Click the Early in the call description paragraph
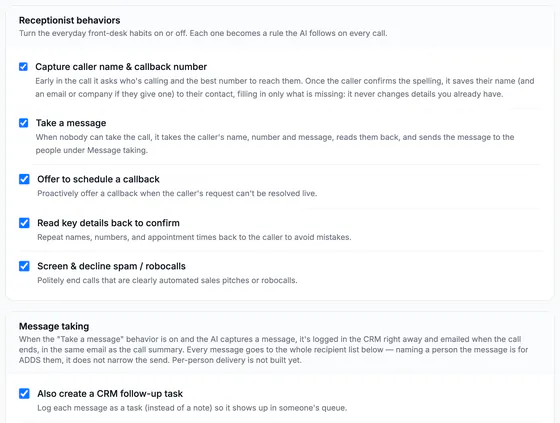The image size is (560, 423). point(285,88)
